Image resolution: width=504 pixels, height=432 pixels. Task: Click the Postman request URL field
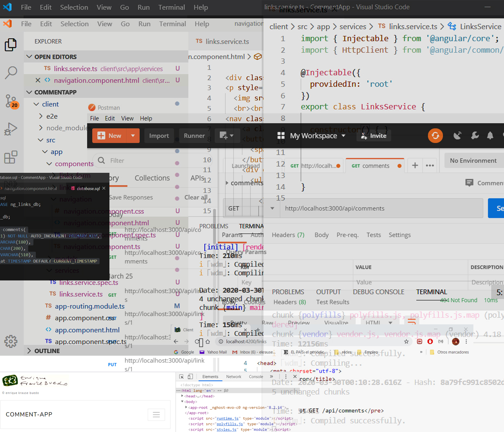[x=381, y=208]
